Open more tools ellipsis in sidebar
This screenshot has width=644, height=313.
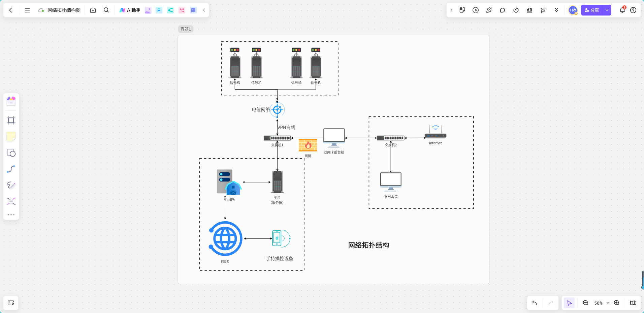coord(11,215)
